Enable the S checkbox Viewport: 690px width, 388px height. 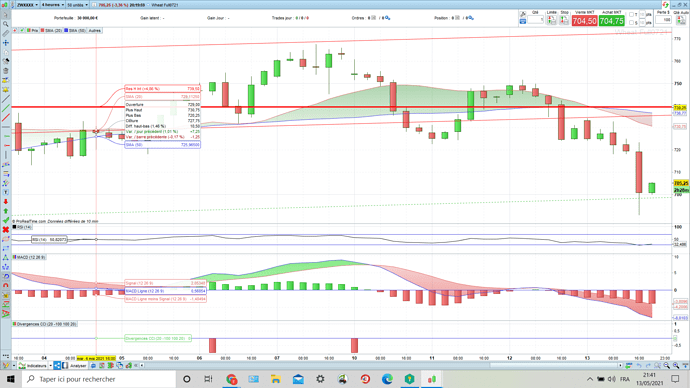631,22
